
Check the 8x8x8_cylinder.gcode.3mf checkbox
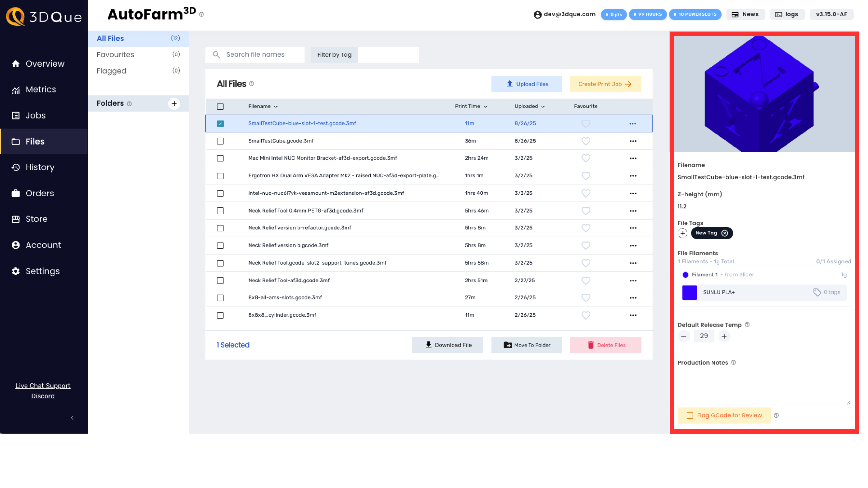click(x=220, y=315)
